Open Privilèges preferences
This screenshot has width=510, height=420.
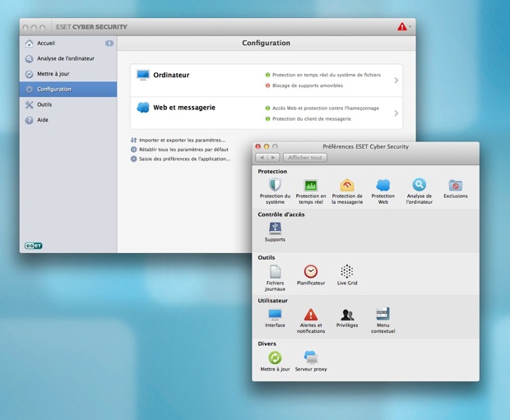pyautogui.click(x=347, y=318)
